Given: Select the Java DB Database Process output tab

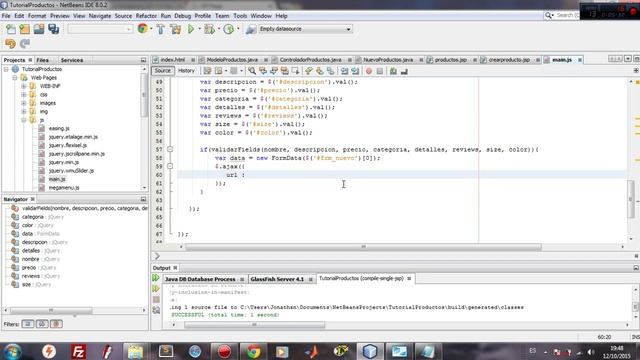Looking at the screenshot, I should [200, 279].
